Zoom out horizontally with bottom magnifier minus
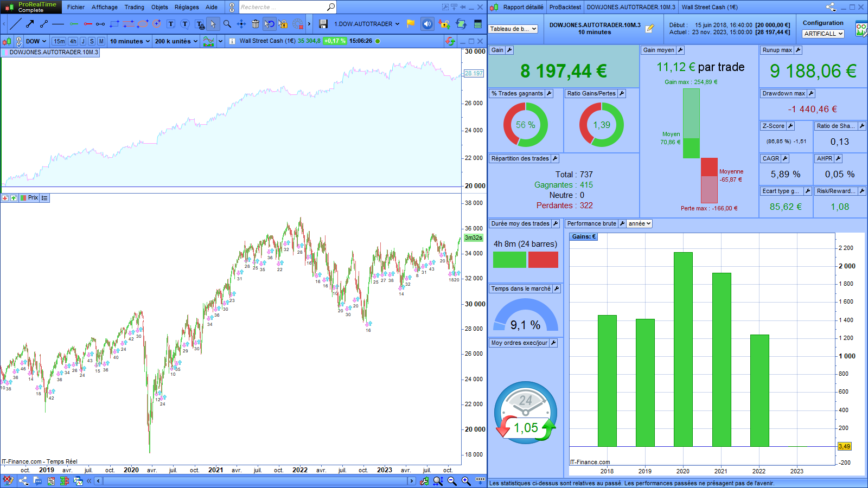The height and width of the screenshot is (488, 868). tap(452, 481)
